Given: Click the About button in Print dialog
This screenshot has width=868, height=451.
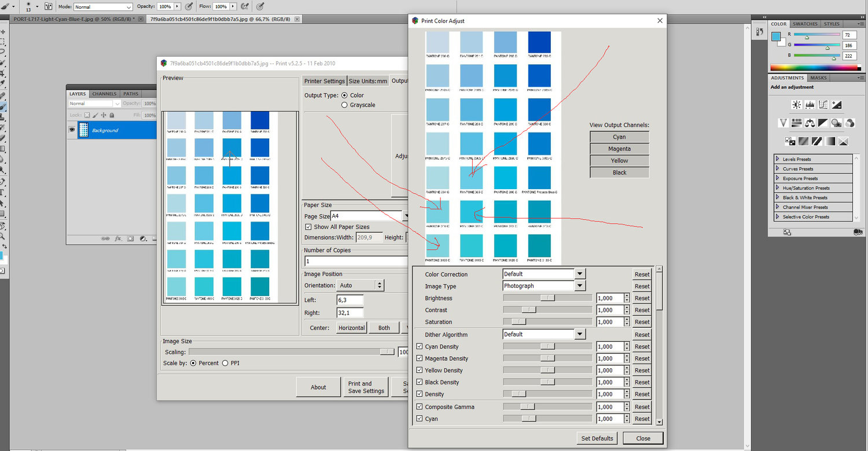Looking at the screenshot, I should (x=318, y=387).
